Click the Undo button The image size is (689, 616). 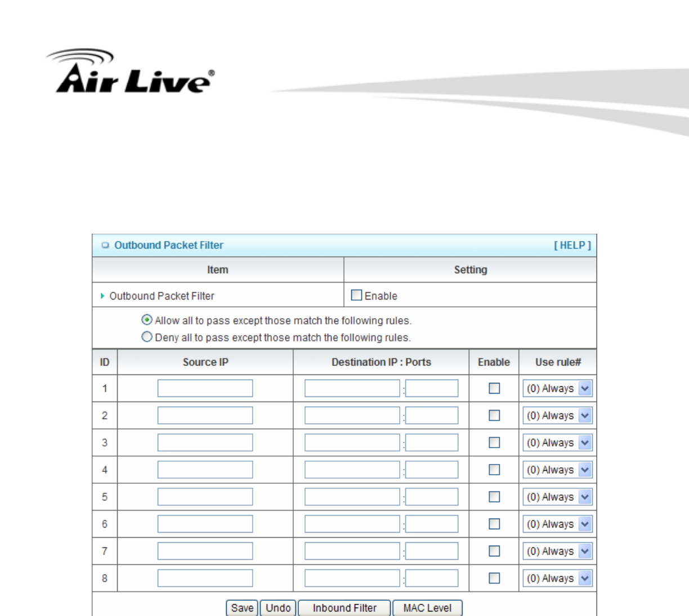coord(278,608)
